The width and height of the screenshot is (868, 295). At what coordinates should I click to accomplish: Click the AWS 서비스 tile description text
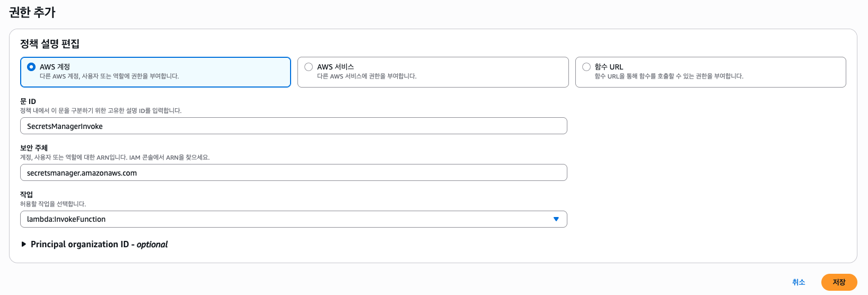pyautogui.click(x=366, y=76)
